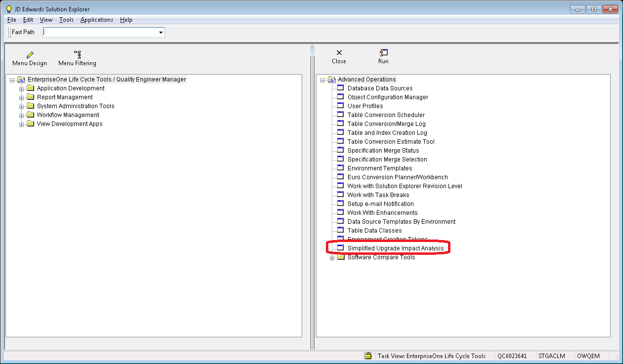The width and height of the screenshot is (623, 364).
Task: Open the Help menu
Action: [x=126, y=20]
